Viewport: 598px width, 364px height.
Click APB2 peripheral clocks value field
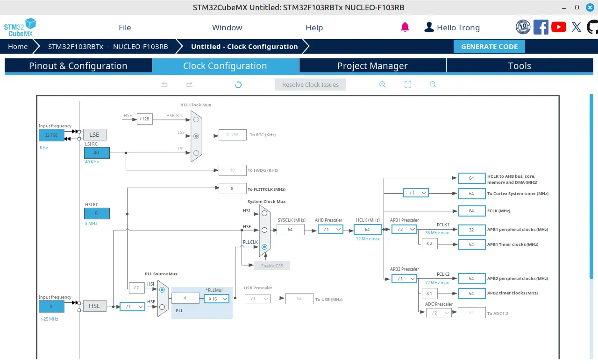(471, 279)
